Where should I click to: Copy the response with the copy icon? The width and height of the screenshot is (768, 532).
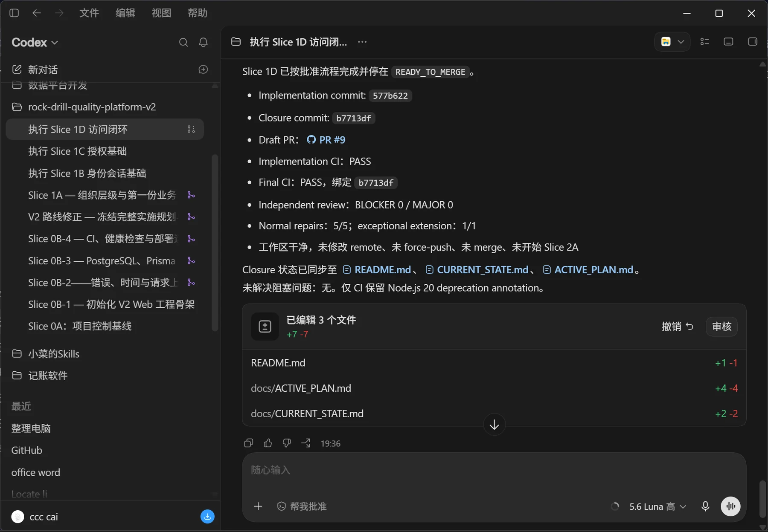click(248, 443)
